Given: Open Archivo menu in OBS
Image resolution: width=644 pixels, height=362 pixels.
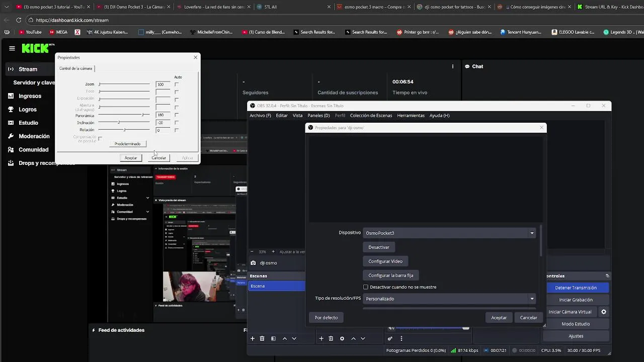Looking at the screenshot, I should click(260, 116).
